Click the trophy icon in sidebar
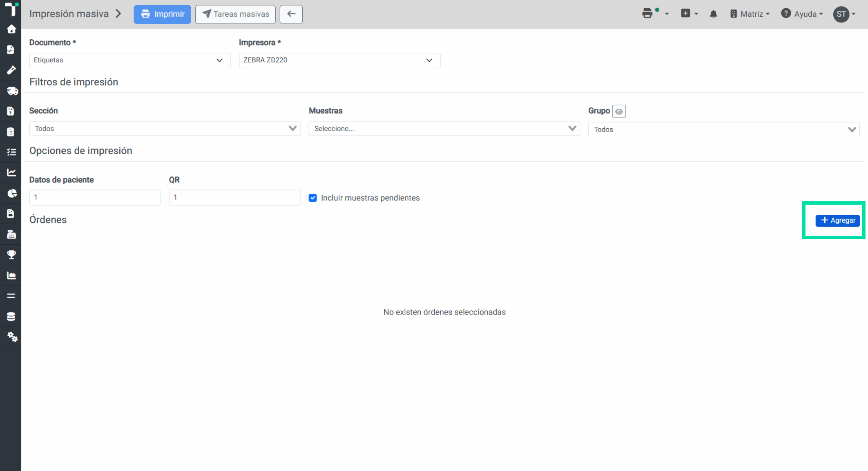This screenshot has width=868, height=471. (11, 254)
